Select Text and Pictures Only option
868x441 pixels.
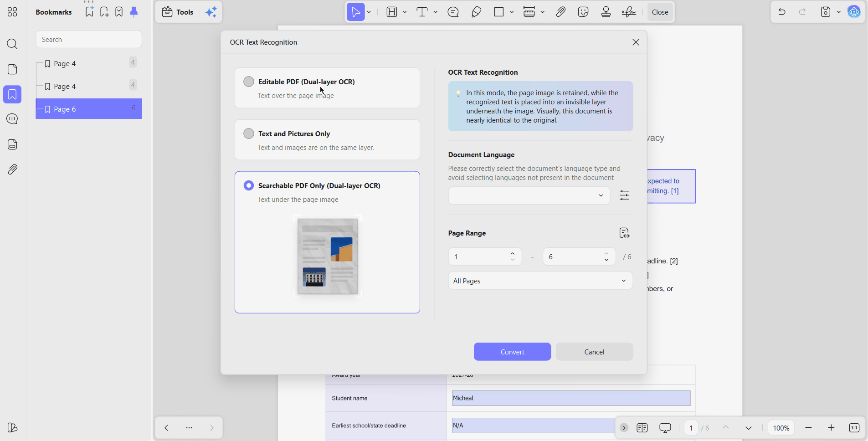click(x=327, y=140)
